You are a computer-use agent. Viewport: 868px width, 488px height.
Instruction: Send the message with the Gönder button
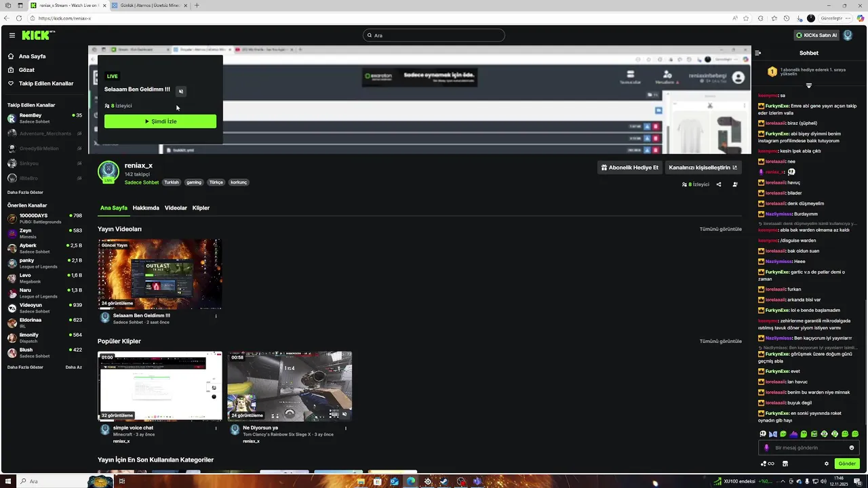tap(847, 464)
